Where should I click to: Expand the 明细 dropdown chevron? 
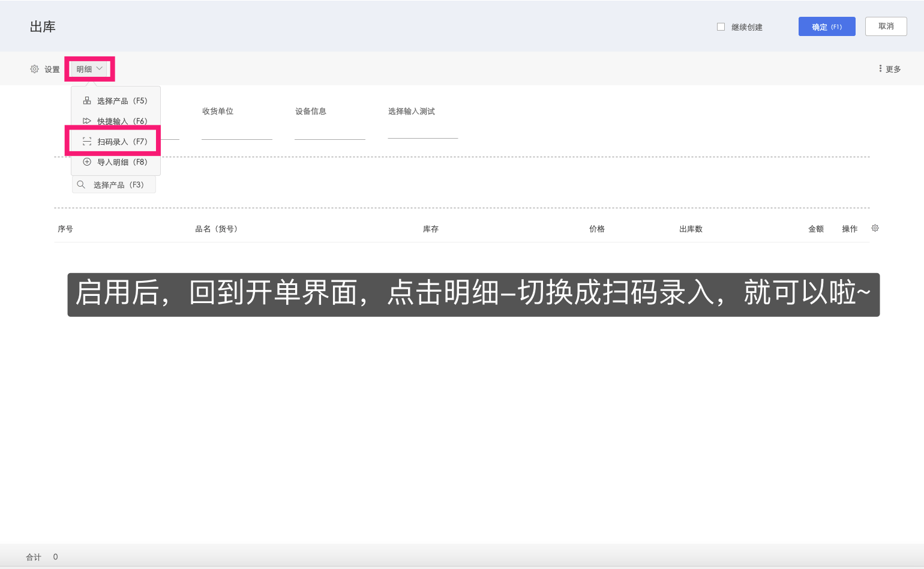coord(100,68)
